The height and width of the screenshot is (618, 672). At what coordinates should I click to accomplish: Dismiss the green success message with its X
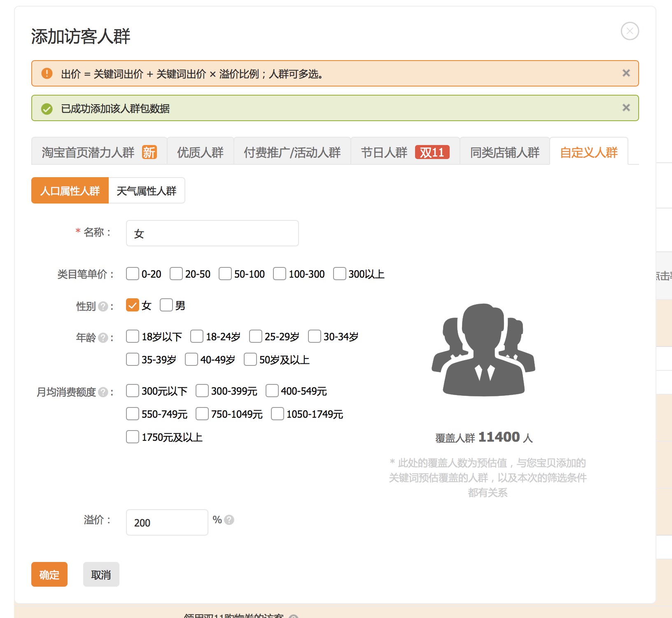tap(626, 108)
